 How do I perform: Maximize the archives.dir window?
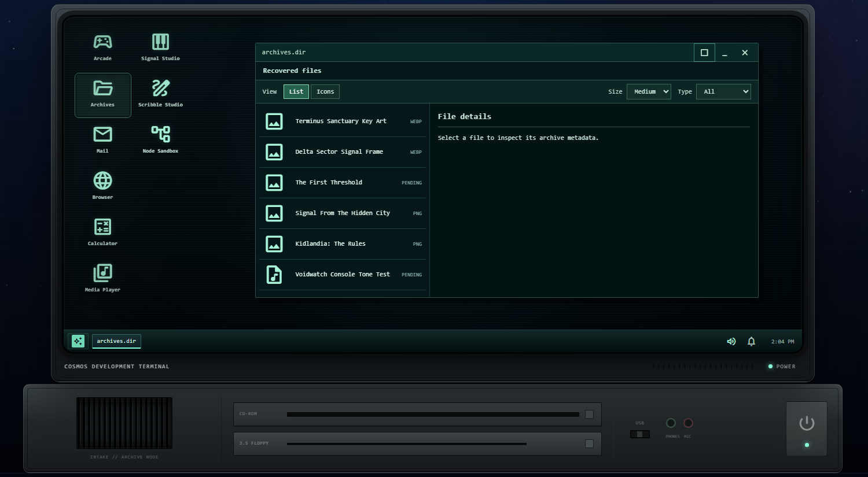point(704,53)
